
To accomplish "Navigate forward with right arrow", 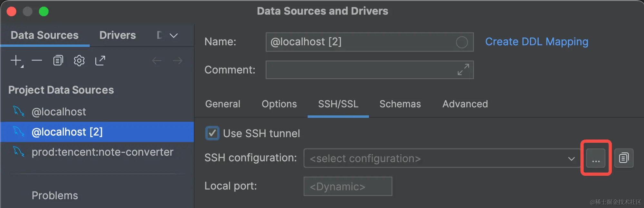I will (177, 60).
